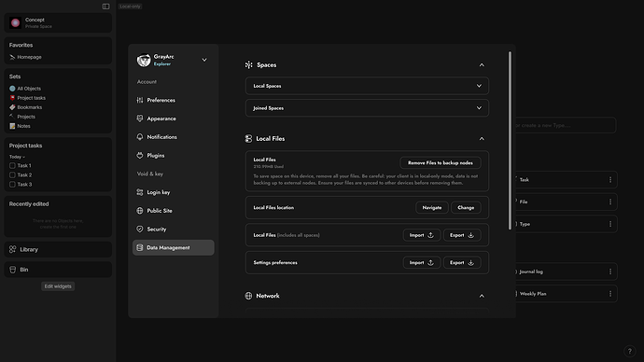Screen dimensions: 644x362
Task: Open the three-dot menu for Journal log
Action: 610,271
